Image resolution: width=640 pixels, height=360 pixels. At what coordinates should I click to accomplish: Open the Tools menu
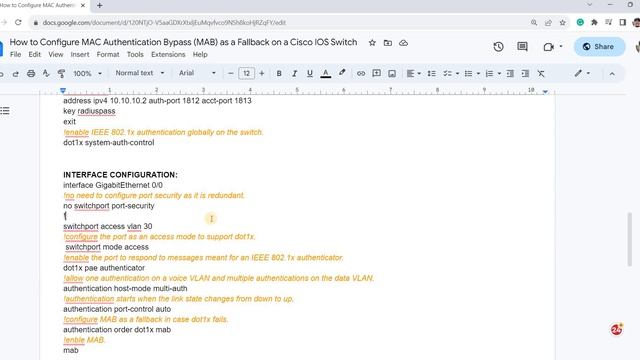(x=135, y=54)
